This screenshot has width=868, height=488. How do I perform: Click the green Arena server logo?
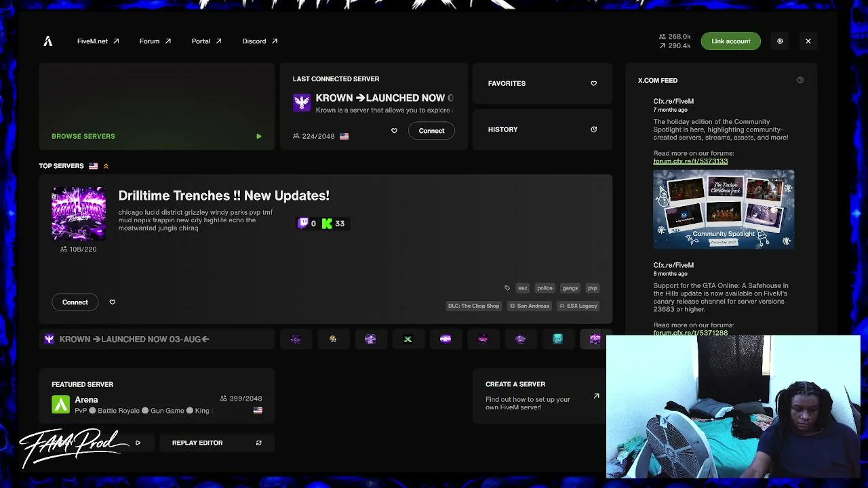pos(60,405)
